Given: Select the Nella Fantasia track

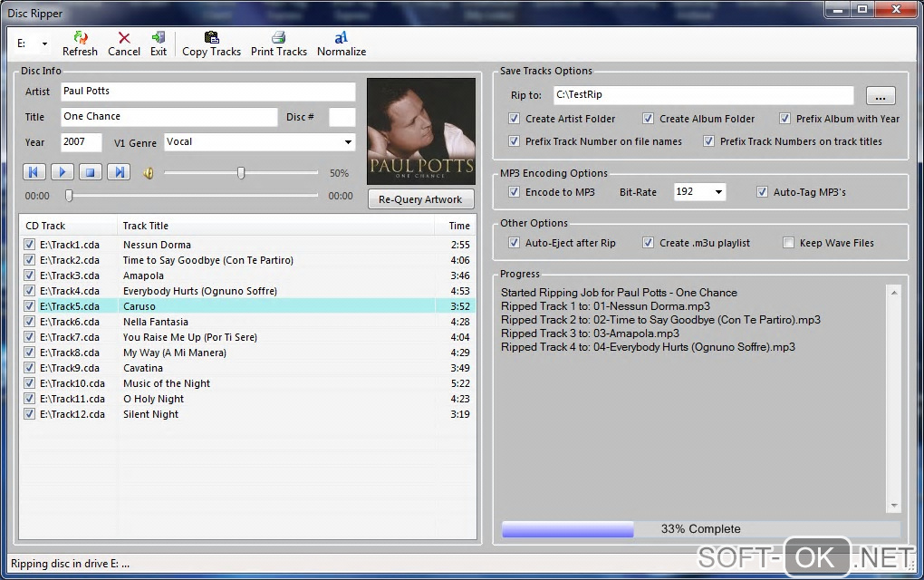Looking at the screenshot, I should click(247, 321).
